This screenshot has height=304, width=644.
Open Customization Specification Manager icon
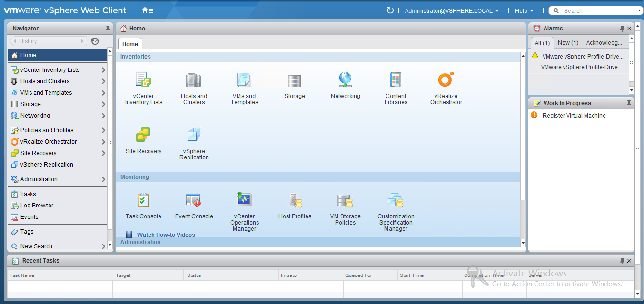(x=396, y=200)
